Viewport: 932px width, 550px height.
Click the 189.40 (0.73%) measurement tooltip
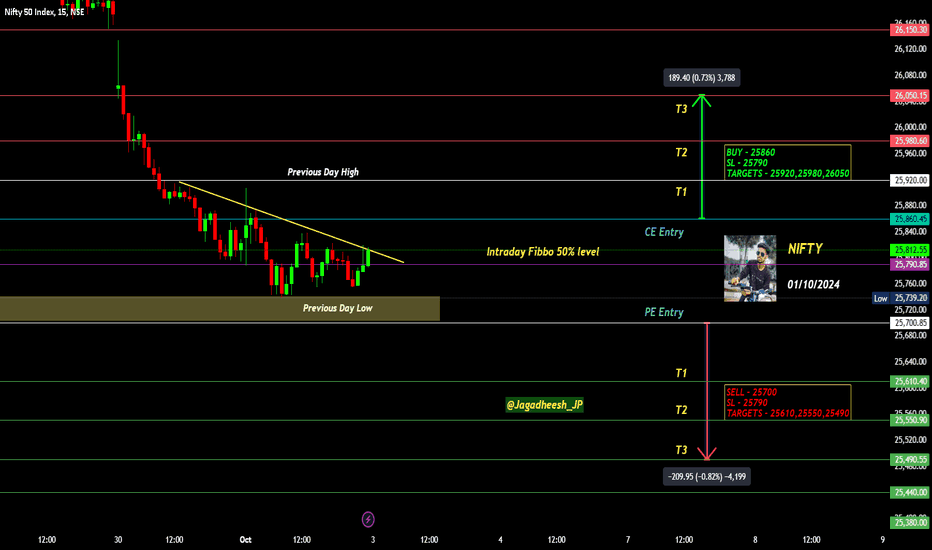point(702,78)
